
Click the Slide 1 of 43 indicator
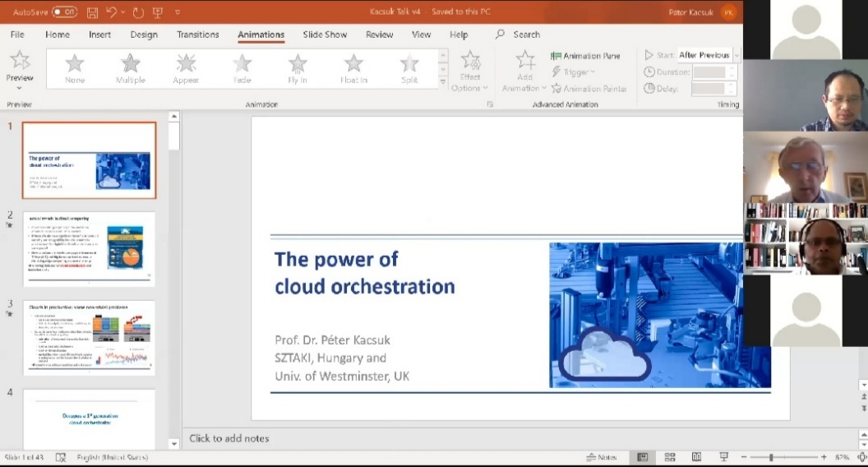pos(24,457)
